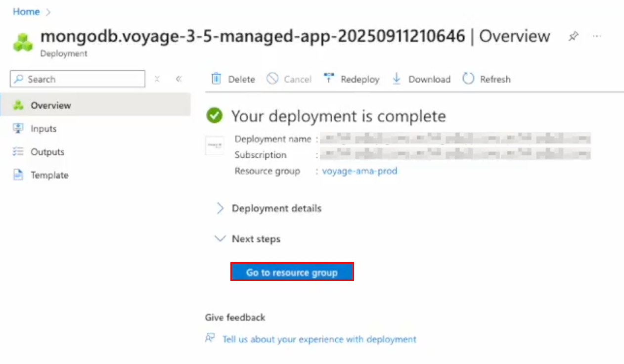Click the feedback person icon
Viewport: 624px width, 364px height.
click(210, 339)
